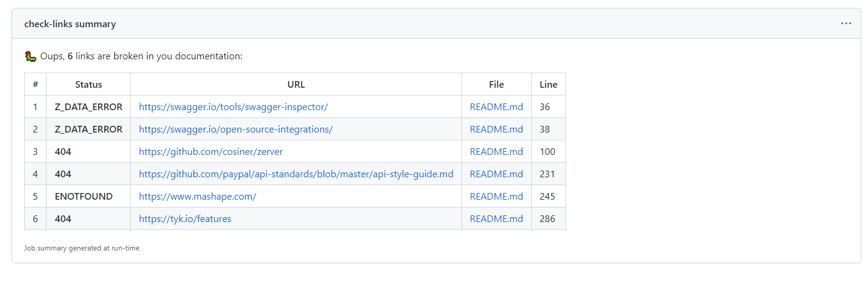Click line number 286 cell
The image size is (868, 288).
coord(547,219)
